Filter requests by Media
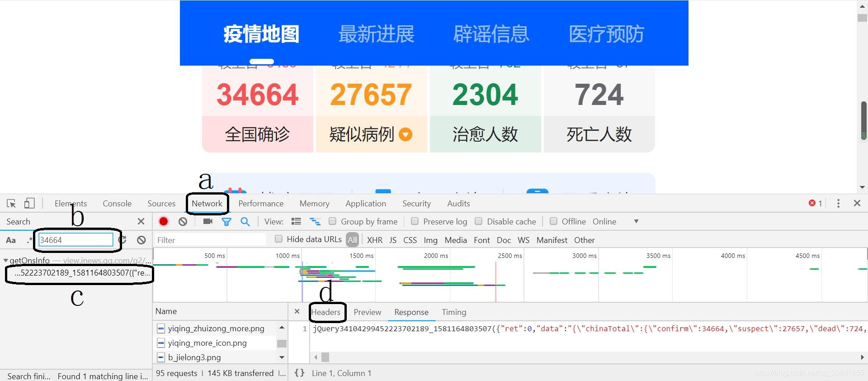 (456, 240)
